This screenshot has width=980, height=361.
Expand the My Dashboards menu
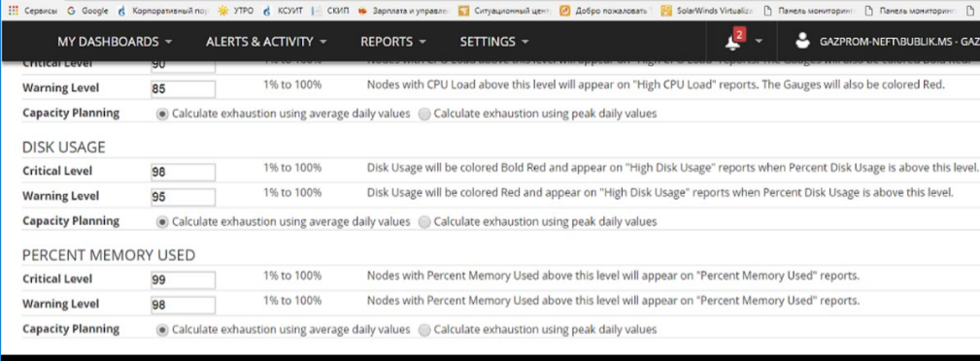click(115, 42)
